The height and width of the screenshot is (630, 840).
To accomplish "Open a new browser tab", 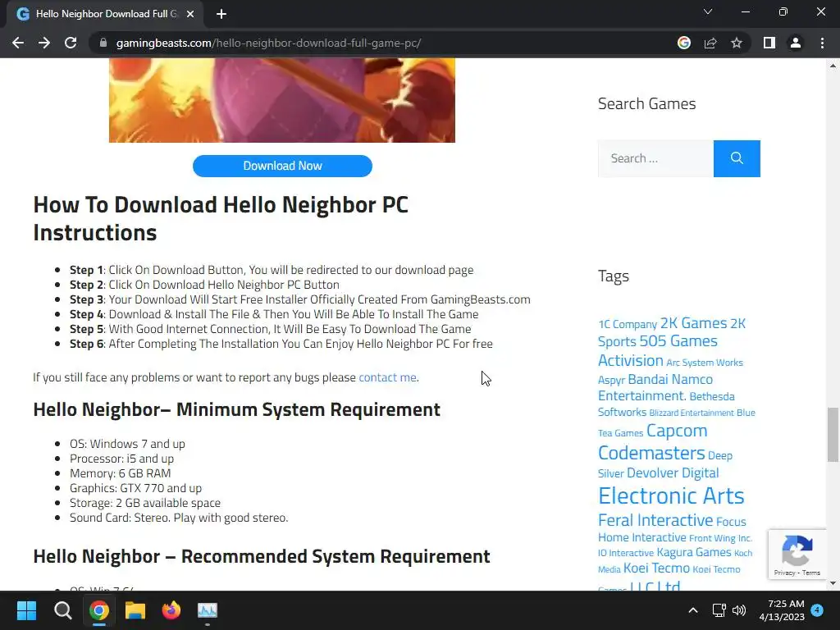I will pos(221,14).
